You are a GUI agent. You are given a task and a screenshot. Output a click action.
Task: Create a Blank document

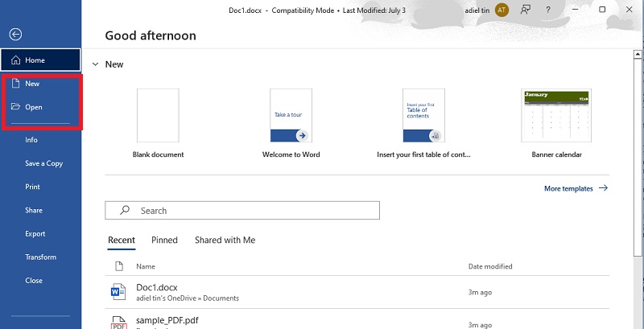158,123
